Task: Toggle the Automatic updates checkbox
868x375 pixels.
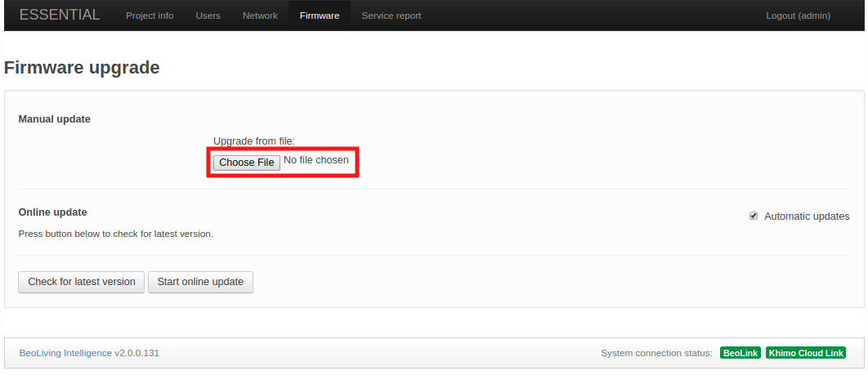Action: [x=754, y=217]
